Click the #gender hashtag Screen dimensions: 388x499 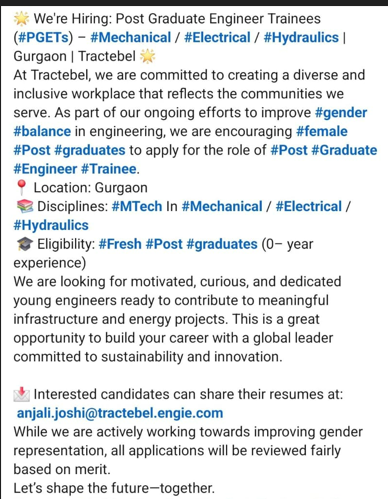pyautogui.click(x=341, y=113)
